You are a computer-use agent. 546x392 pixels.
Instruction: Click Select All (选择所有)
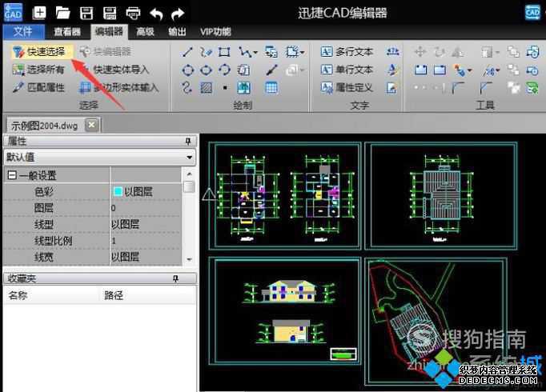39,70
